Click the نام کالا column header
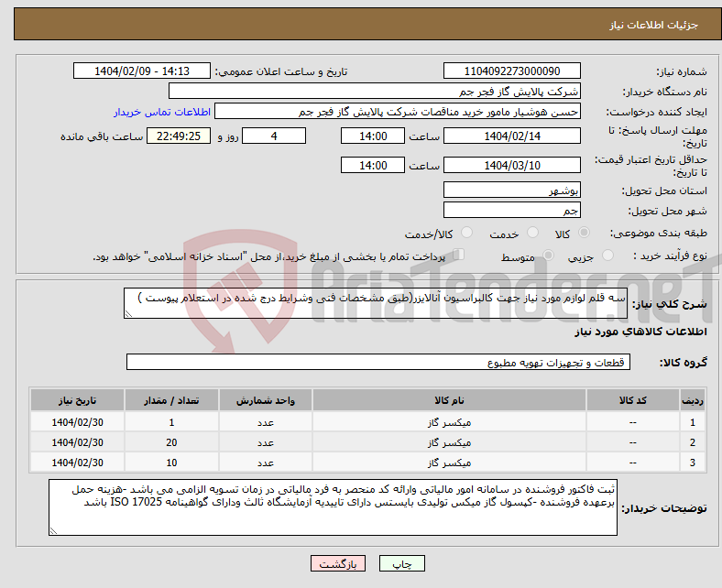This screenshot has height=588, width=722. click(449, 400)
